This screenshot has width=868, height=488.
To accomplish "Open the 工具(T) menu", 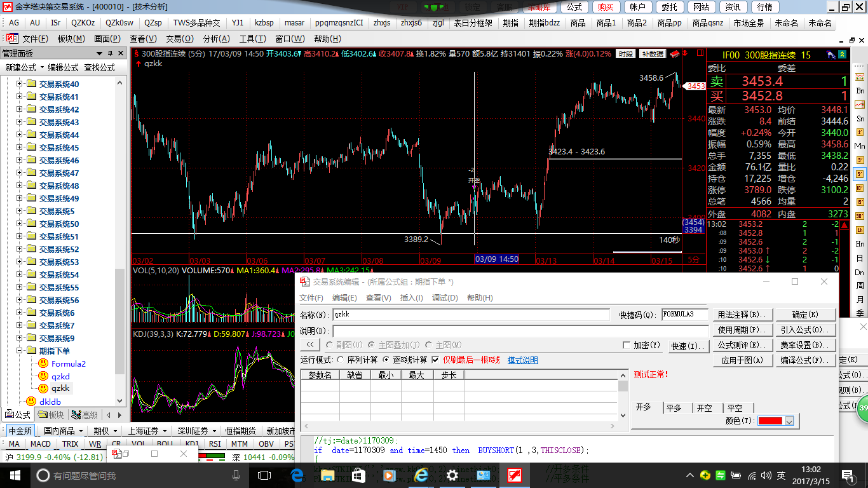I will point(253,39).
